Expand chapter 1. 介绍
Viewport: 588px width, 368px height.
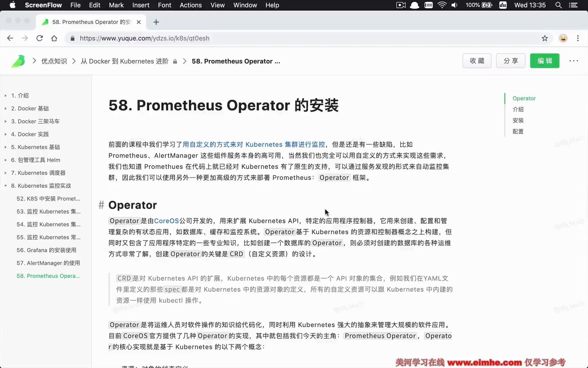(5, 96)
